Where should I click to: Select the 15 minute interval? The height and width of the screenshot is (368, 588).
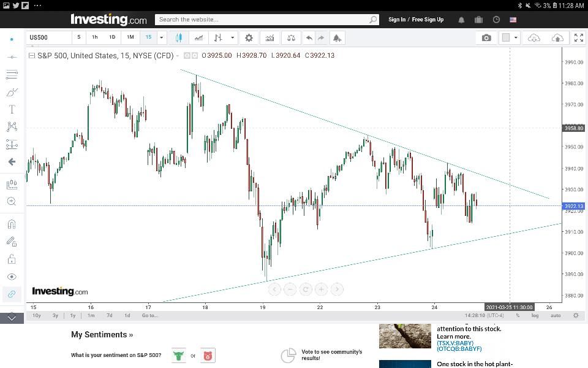point(148,37)
